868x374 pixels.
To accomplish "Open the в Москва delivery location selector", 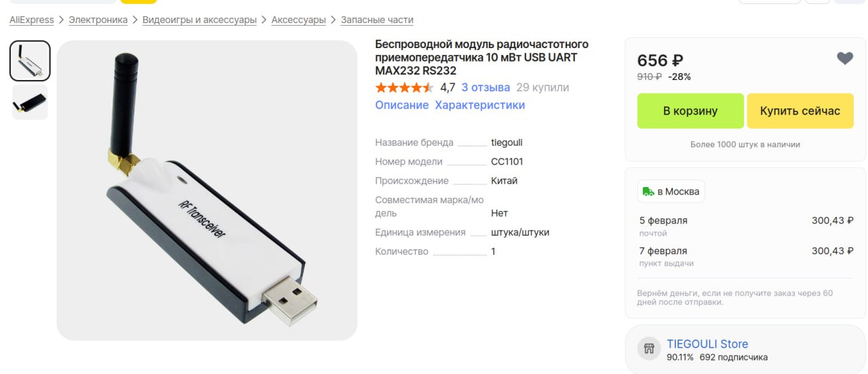I will tap(671, 192).
